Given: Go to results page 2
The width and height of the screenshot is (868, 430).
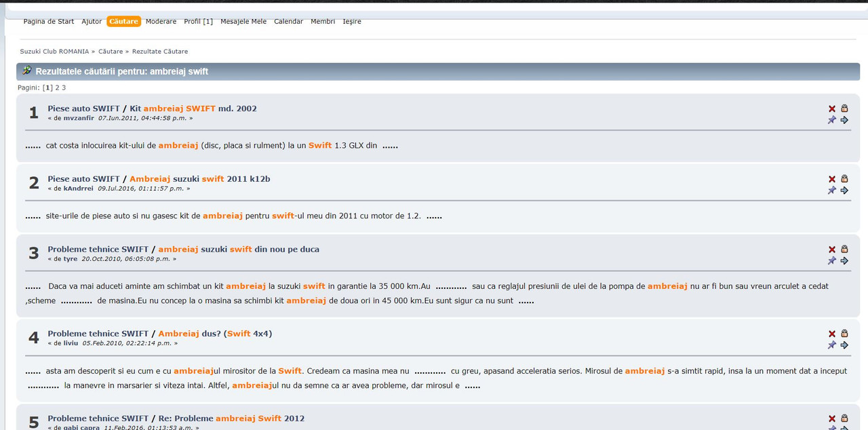Looking at the screenshot, I should tap(57, 87).
